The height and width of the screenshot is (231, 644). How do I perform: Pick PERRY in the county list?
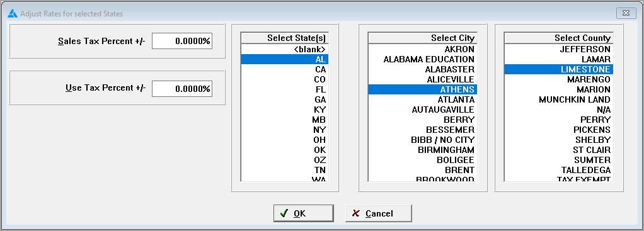(x=558, y=120)
